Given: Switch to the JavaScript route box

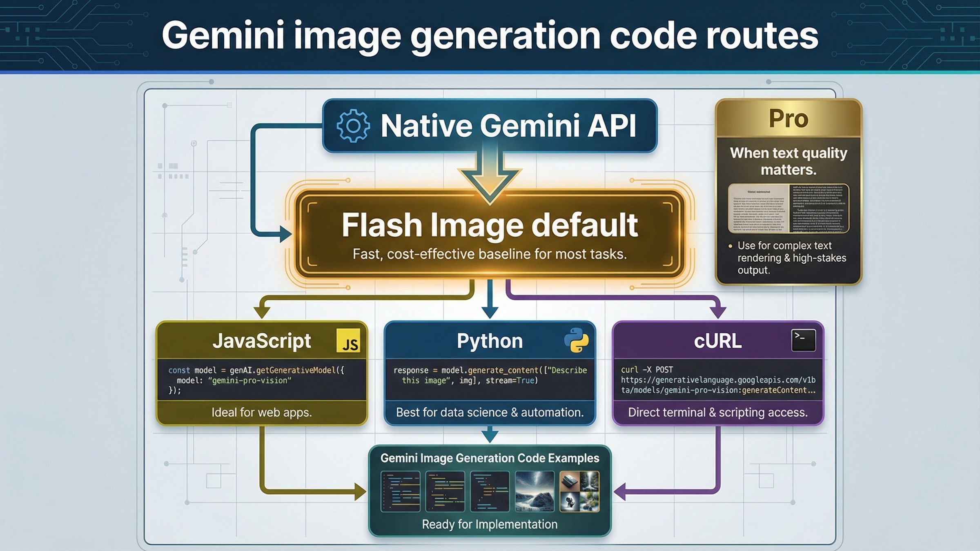Looking at the screenshot, I should click(x=262, y=373).
